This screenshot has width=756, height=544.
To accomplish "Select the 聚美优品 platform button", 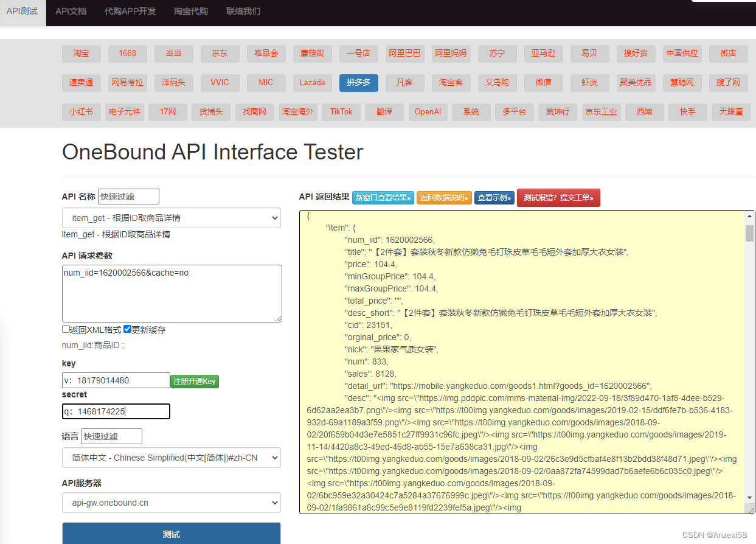I will pyautogui.click(x=636, y=83).
